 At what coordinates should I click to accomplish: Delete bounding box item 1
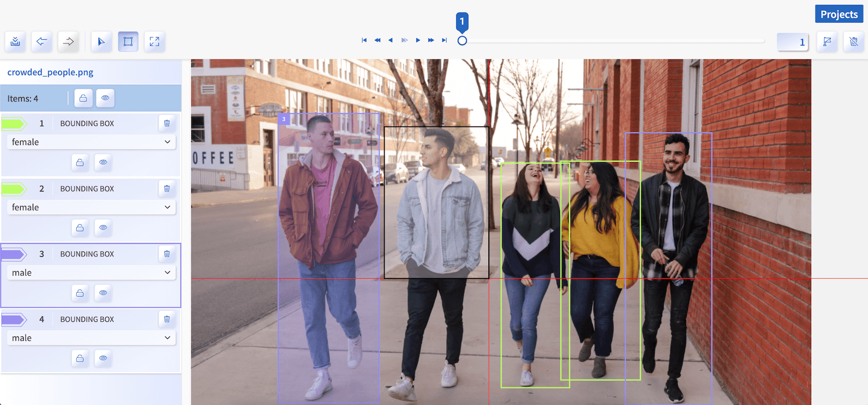[x=167, y=123]
